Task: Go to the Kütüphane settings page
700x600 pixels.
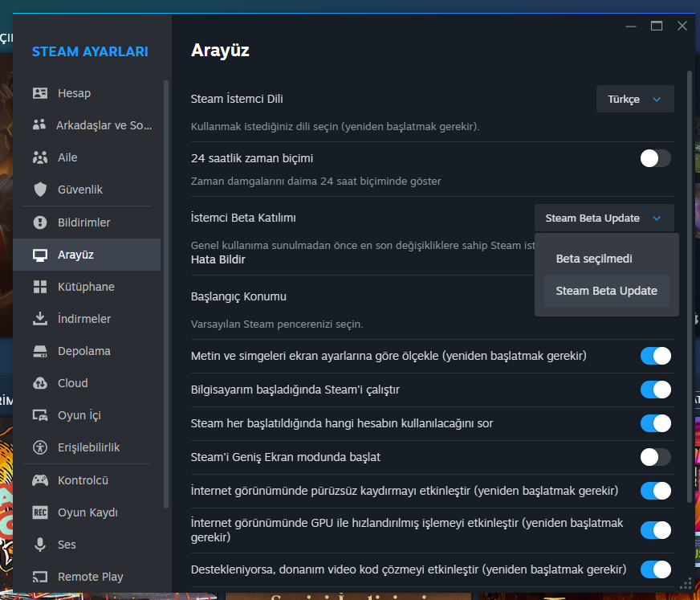Action: click(87, 287)
